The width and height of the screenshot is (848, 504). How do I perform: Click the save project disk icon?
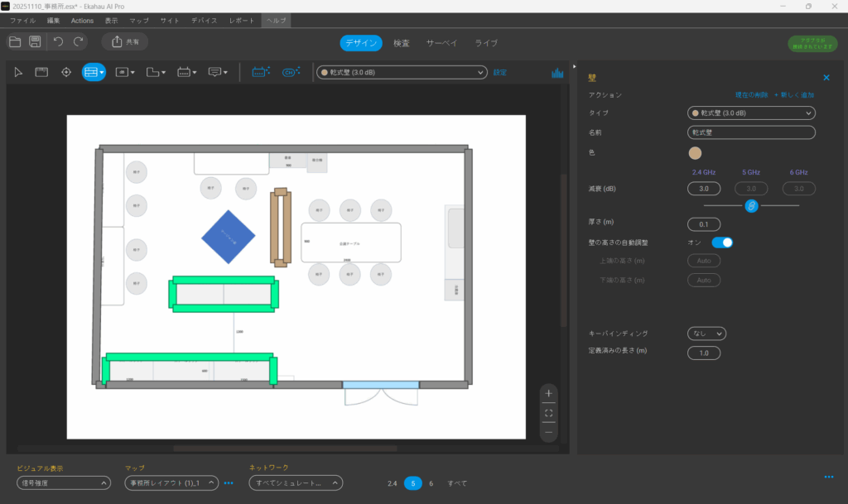(35, 41)
